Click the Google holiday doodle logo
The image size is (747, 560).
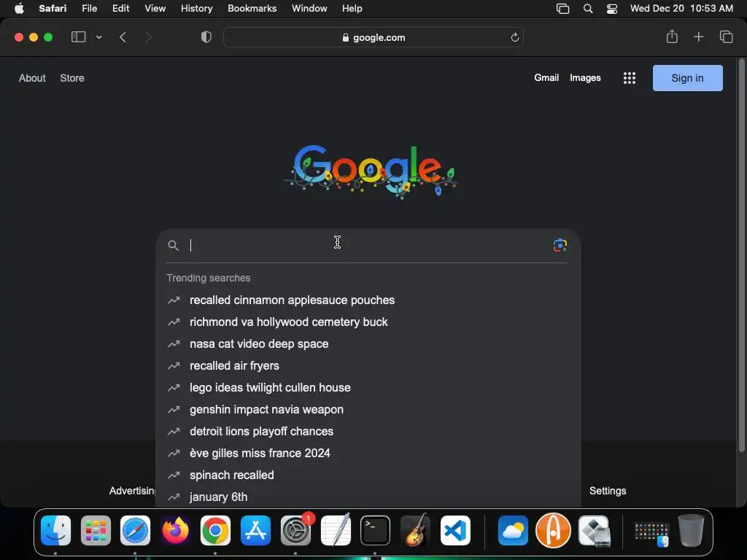pyautogui.click(x=371, y=171)
